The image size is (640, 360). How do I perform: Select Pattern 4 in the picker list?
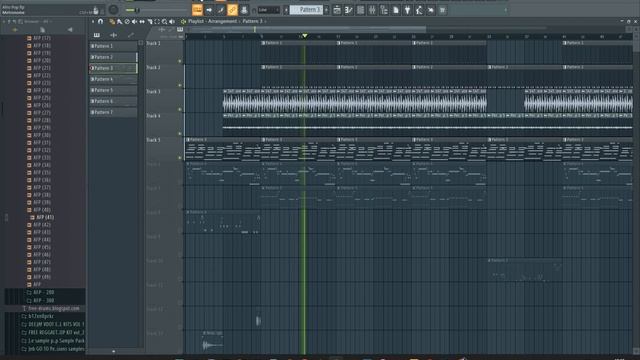click(x=113, y=79)
